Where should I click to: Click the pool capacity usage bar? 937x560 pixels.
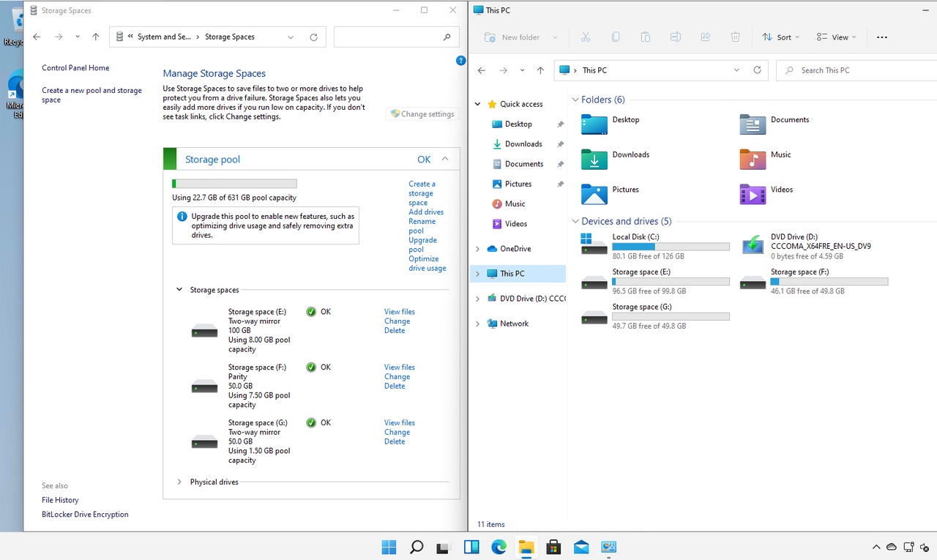click(x=234, y=183)
